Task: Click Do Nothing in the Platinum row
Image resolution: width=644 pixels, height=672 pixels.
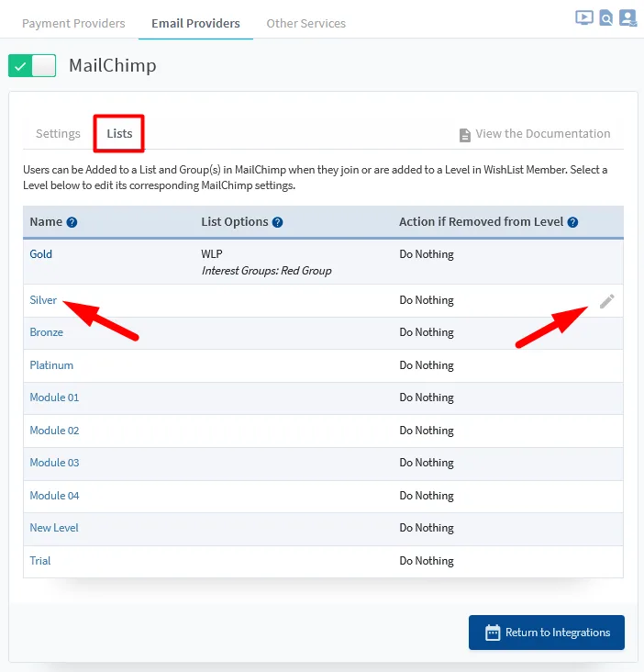Action: tap(427, 365)
